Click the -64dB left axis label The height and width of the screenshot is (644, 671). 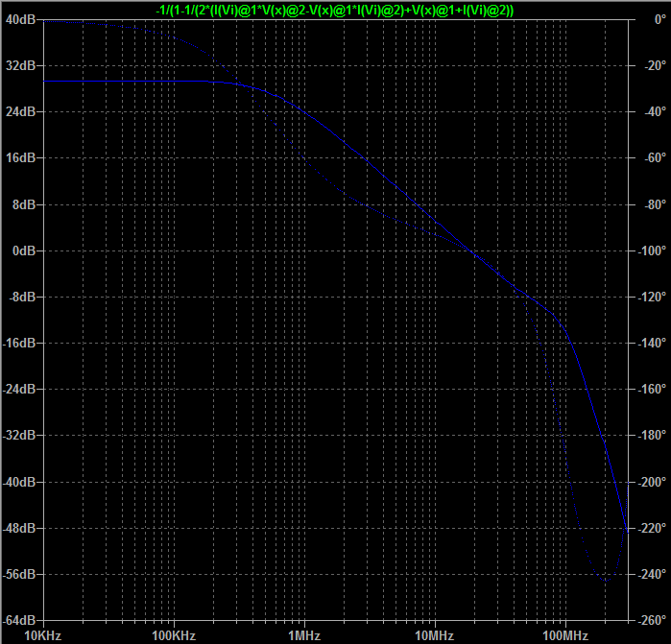(19, 620)
